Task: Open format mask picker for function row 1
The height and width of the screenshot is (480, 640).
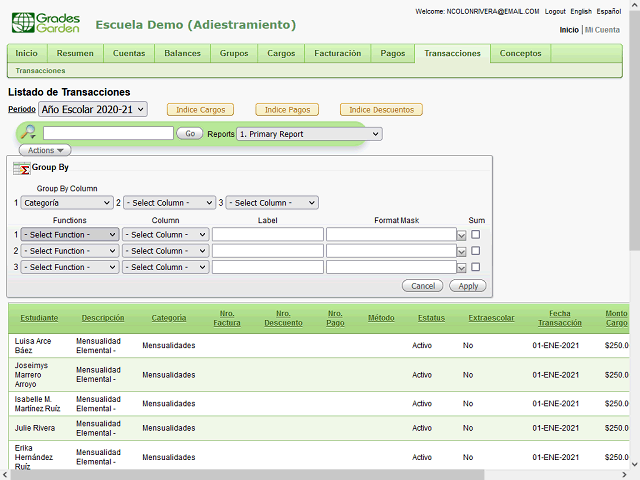Action: (x=461, y=236)
